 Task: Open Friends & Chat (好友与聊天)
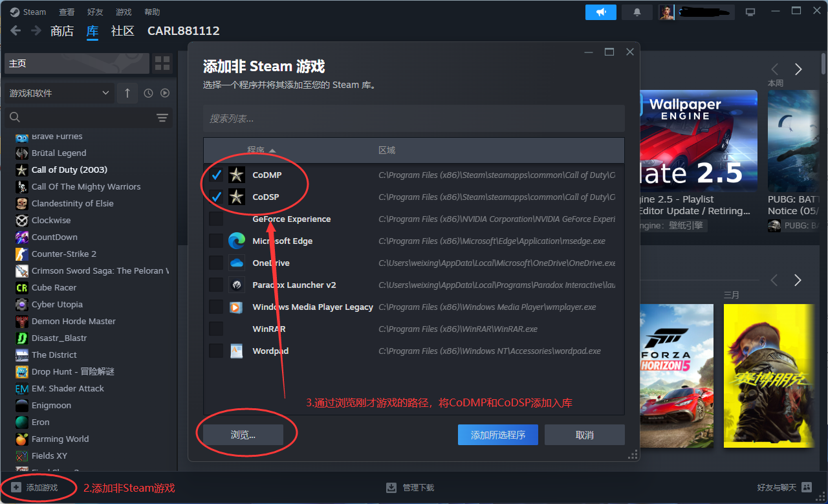[x=784, y=488]
